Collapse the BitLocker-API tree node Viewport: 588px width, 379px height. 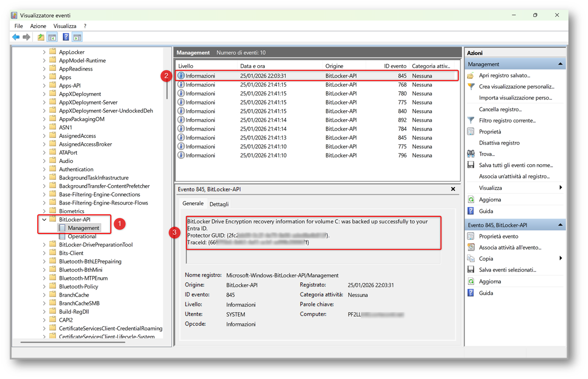pyautogui.click(x=44, y=219)
